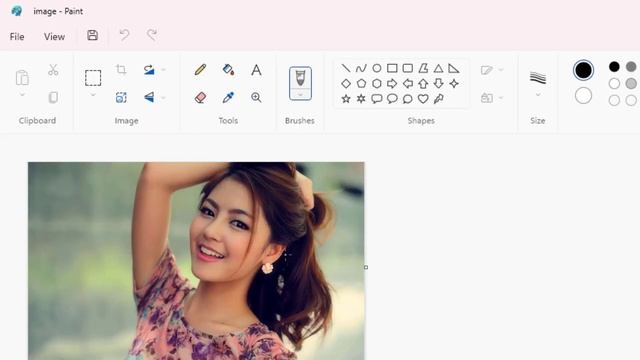This screenshot has width=640, height=360.
Task: Click the Save floppy disk icon
Action: [93, 35]
